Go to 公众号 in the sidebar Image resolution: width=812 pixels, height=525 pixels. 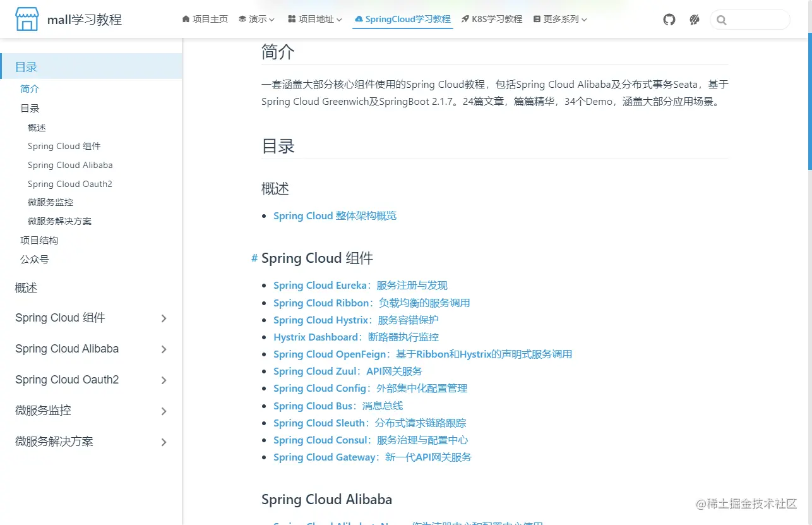[x=34, y=259]
